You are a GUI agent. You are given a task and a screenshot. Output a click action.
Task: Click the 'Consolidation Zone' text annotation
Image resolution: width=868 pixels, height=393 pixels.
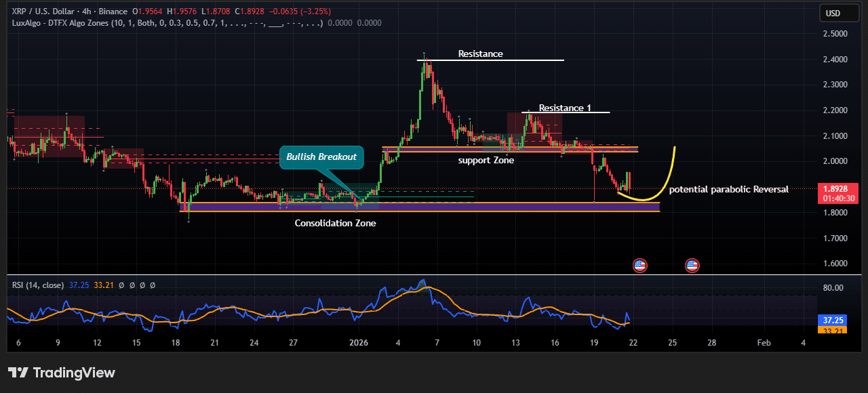(x=335, y=223)
